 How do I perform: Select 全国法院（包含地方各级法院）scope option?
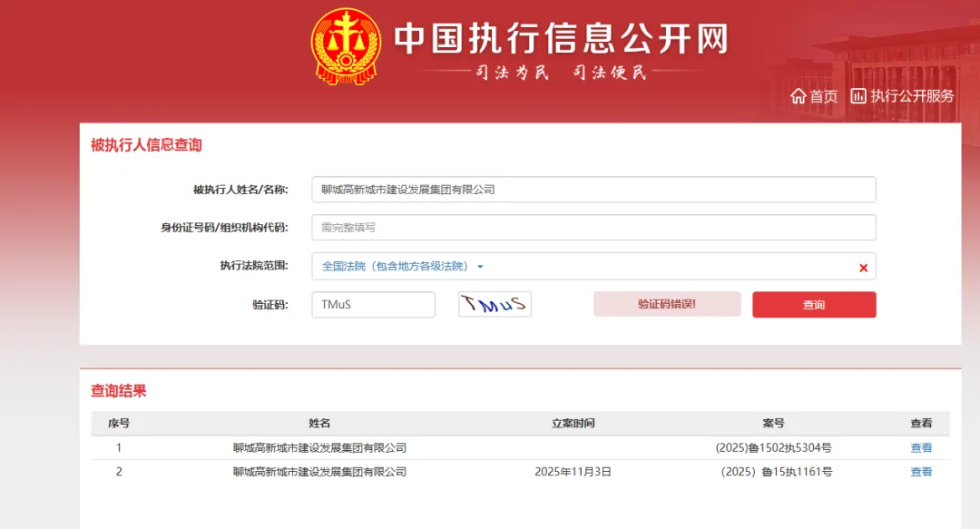click(x=395, y=267)
